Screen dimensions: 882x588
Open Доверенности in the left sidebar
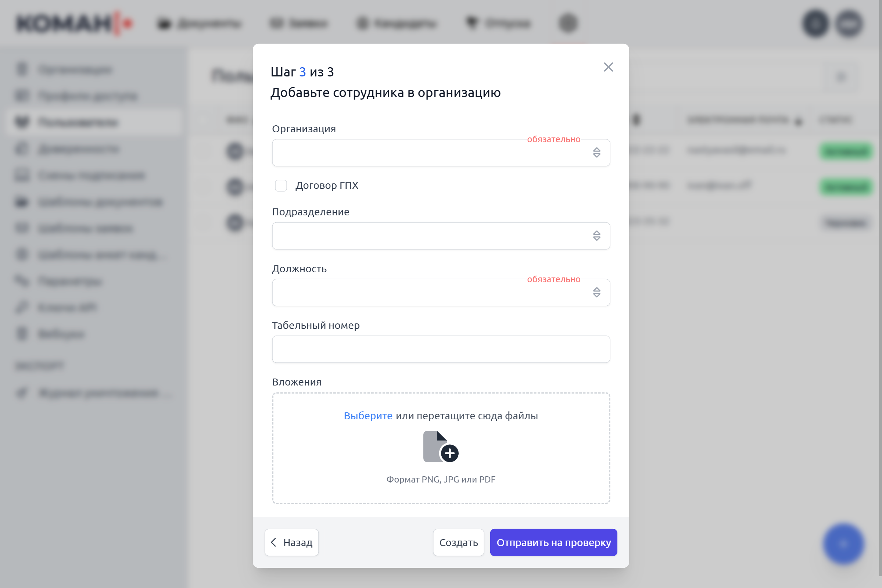(79, 149)
